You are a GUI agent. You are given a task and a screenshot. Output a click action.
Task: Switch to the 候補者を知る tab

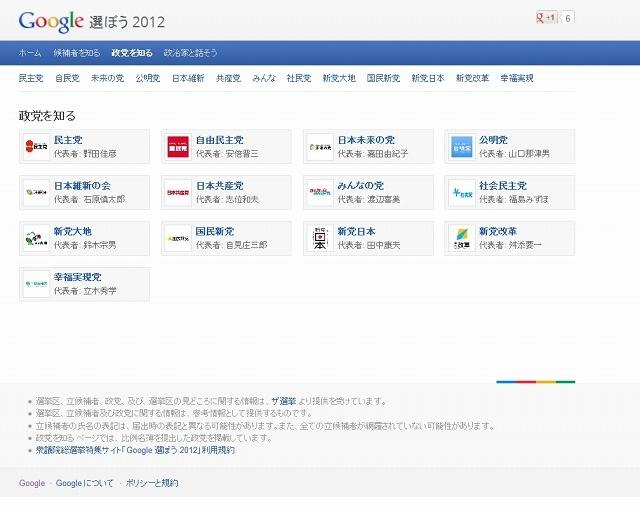76,52
